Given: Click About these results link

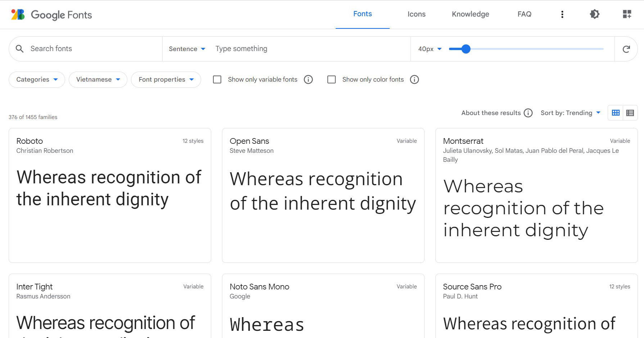Looking at the screenshot, I should coord(491,113).
